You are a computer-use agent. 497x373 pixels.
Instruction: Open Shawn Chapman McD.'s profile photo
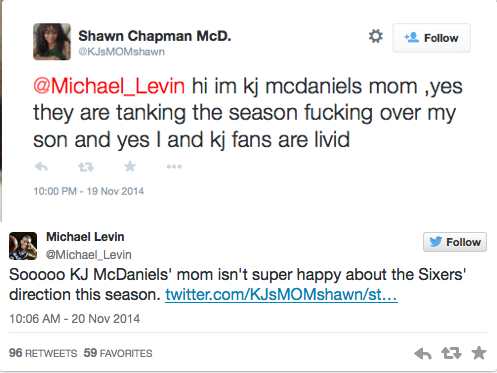(52, 42)
